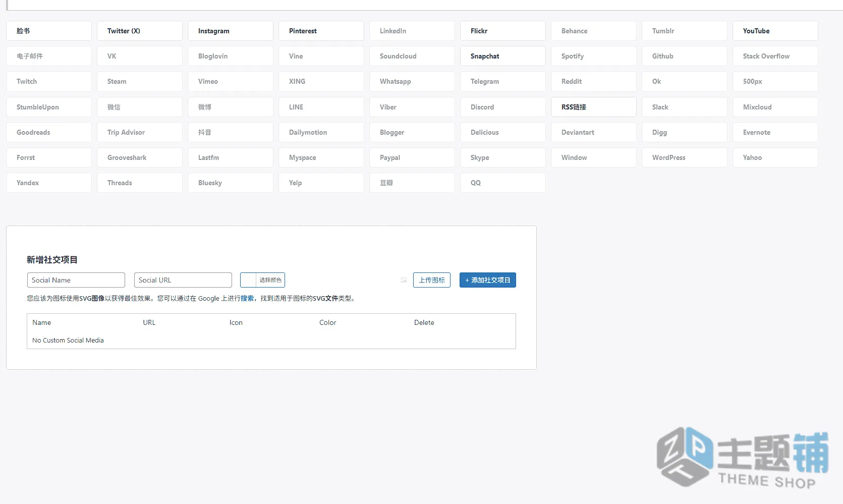Image resolution: width=843 pixels, height=504 pixels.
Task: Enable the Blogger social item
Action: tap(412, 132)
